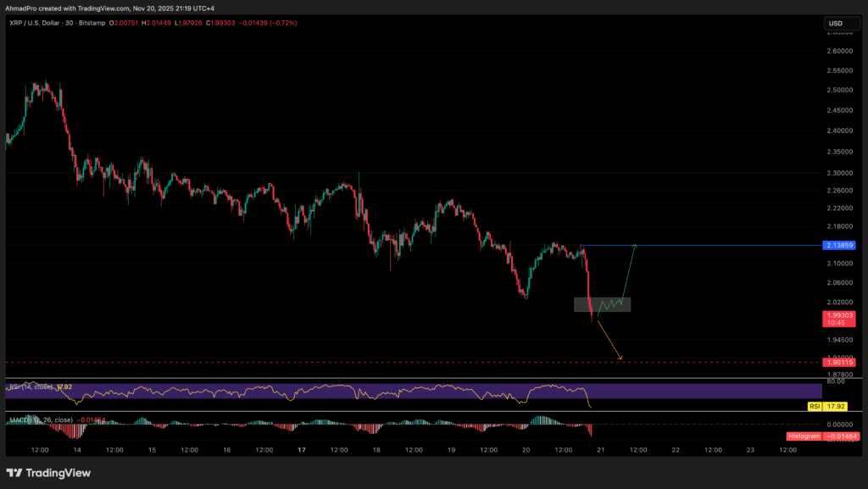This screenshot has width=868, height=489.
Task: Click the red 1.90115 price label
Action: [837, 362]
